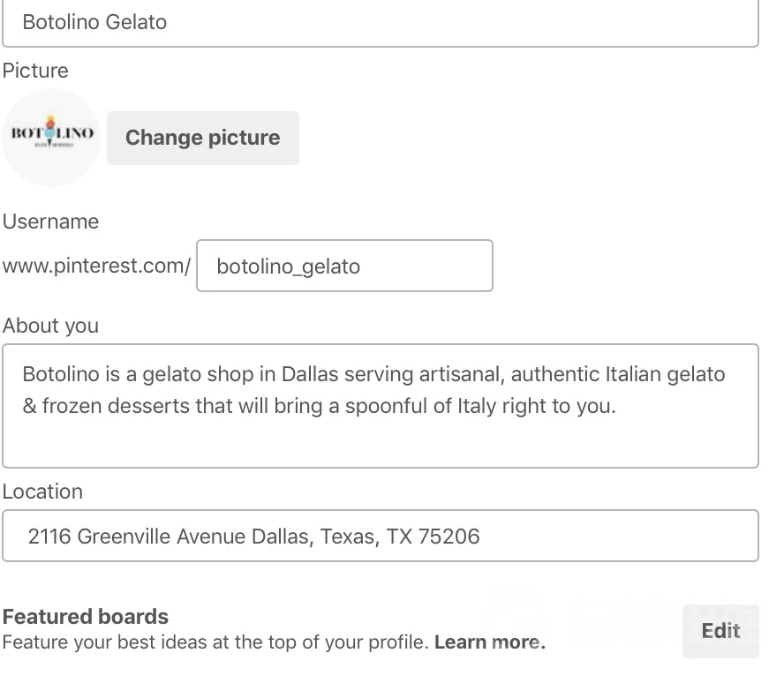The image size is (784, 683).
Task: Click the Featured boards heading
Action: click(x=86, y=616)
